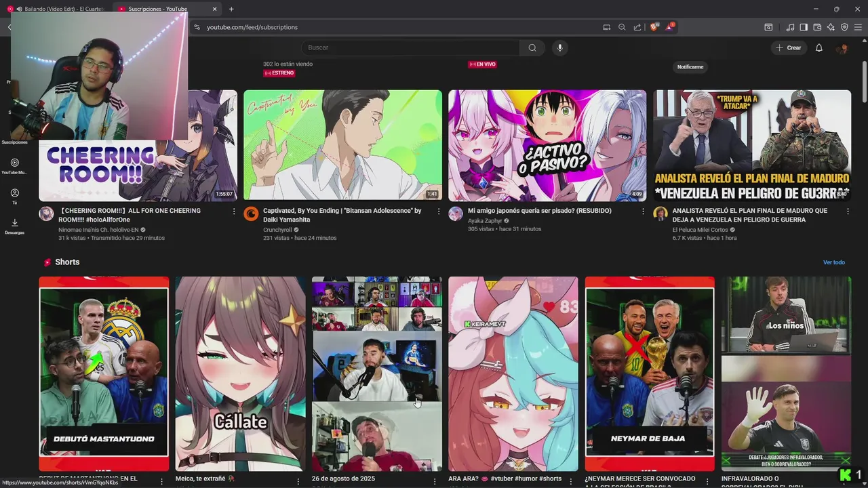Click the Crear button
868x488 pixels.
coord(789,47)
